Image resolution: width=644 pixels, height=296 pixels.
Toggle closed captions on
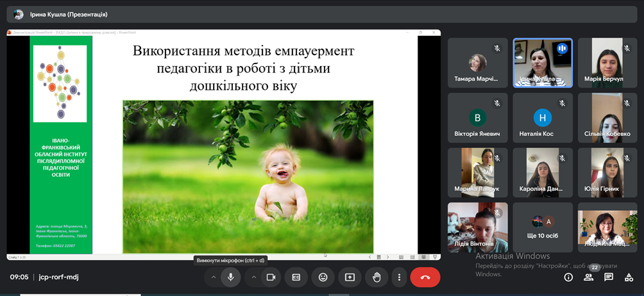296,277
